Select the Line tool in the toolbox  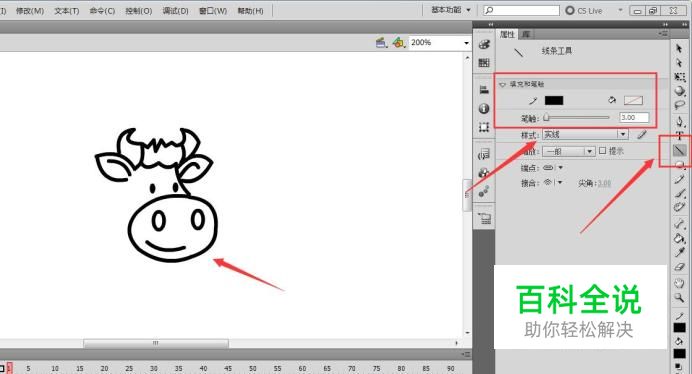click(x=679, y=151)
